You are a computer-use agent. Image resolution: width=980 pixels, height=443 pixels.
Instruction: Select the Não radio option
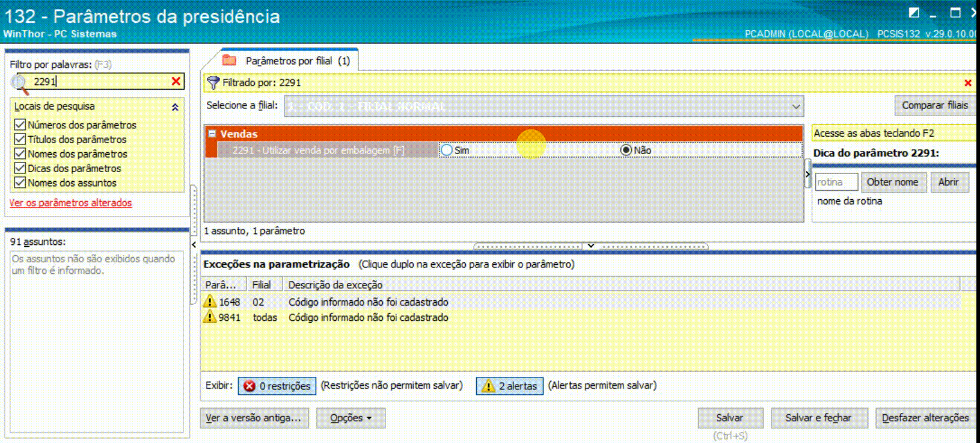coord(626,150)
